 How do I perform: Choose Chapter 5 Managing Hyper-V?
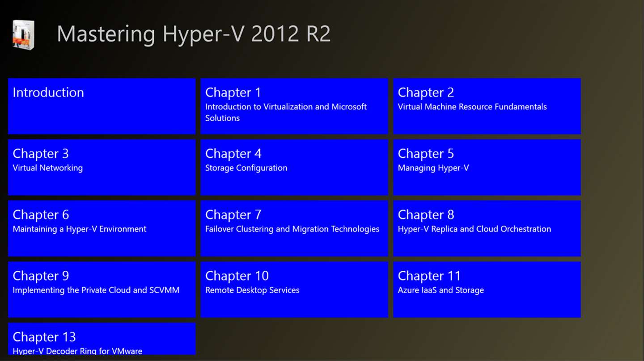tap(487, 168)
